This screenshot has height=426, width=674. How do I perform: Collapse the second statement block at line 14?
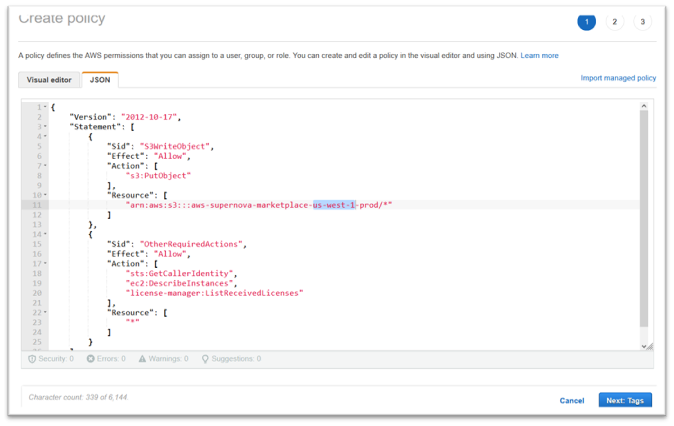(46, 234)
